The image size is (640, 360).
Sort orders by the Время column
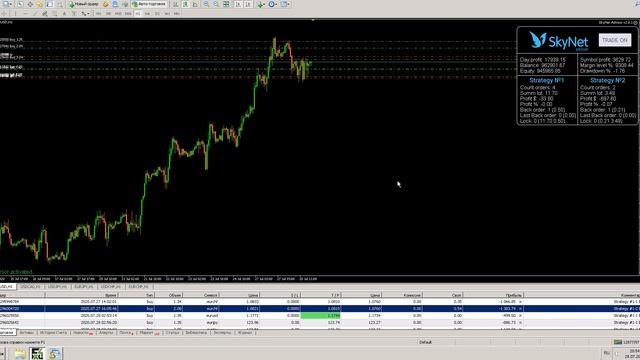[x=81, y=295]
